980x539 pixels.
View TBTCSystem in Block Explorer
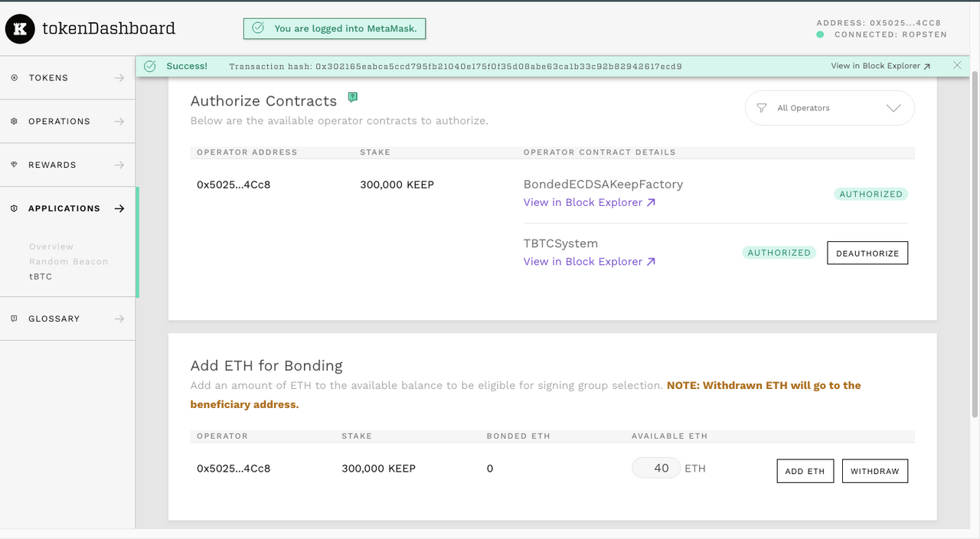(590, 262)
